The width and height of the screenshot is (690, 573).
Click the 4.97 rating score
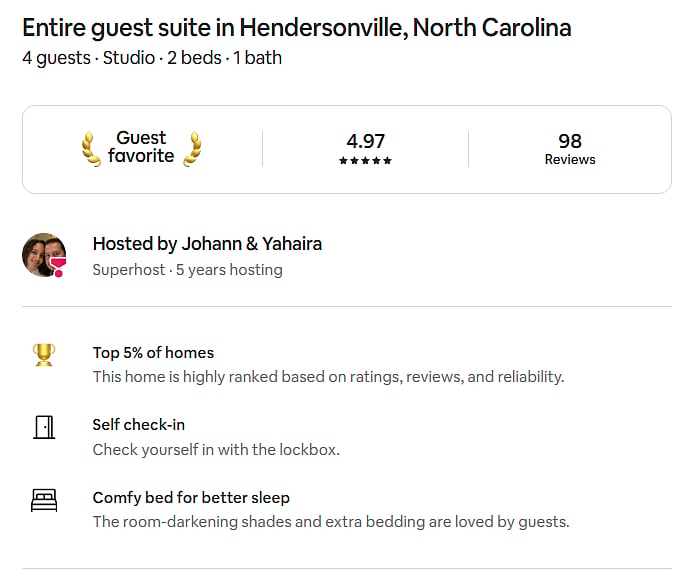click(x=366, y=141)
